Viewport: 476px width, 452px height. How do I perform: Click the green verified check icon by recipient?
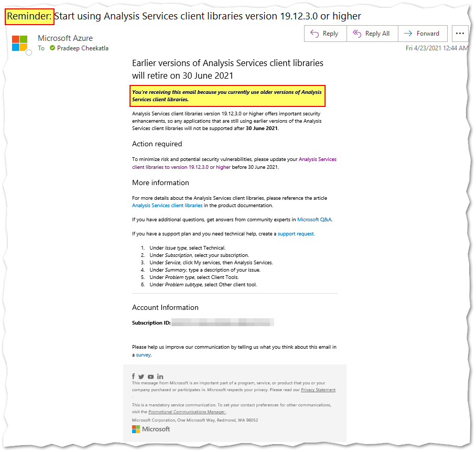(x=52, y=48)
